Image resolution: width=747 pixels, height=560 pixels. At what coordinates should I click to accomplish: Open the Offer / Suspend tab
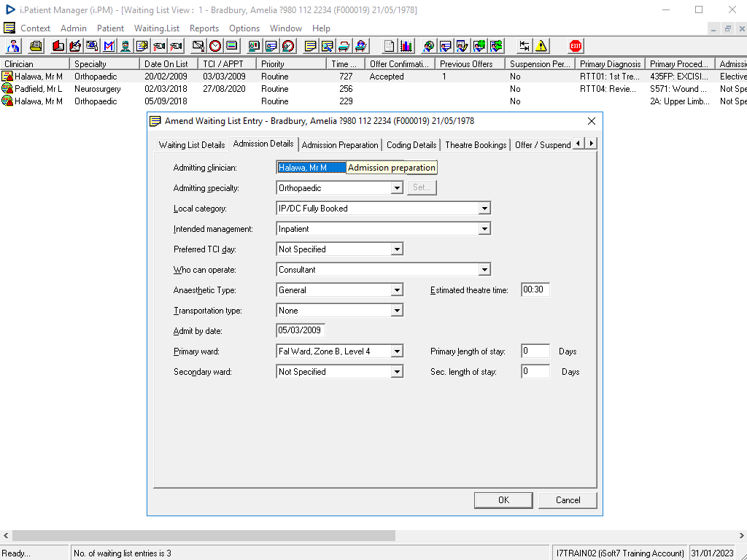pos(543,145)
